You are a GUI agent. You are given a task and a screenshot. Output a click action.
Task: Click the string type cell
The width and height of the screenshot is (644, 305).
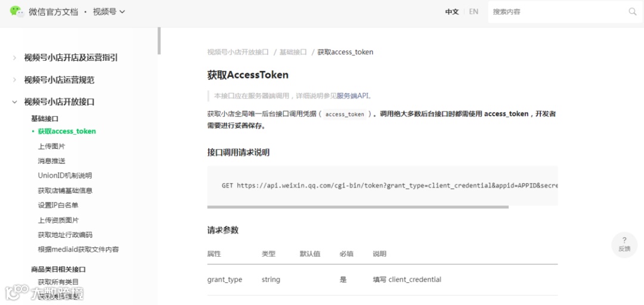coord(271,279)
